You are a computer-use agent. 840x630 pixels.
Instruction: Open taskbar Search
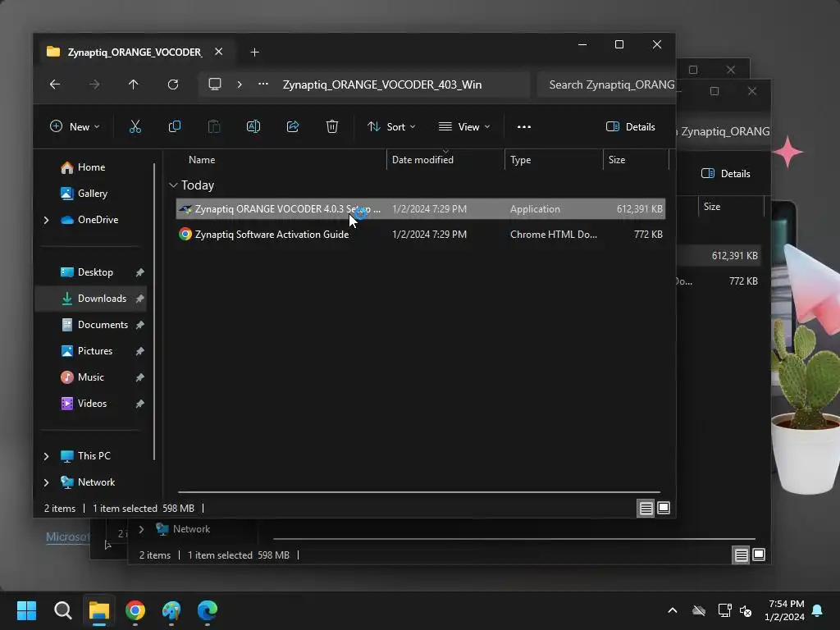62,610
